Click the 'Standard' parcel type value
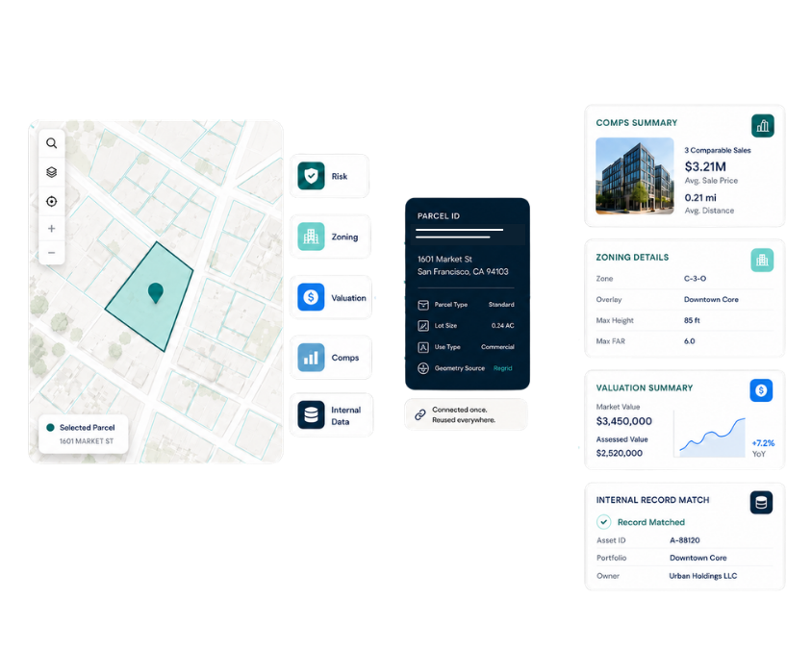Viewport: 812px width, 649px height. point(501,305)
